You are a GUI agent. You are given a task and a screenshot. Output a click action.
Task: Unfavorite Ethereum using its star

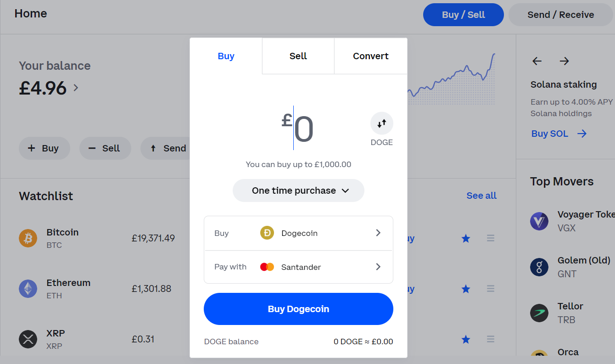(466, 289)
